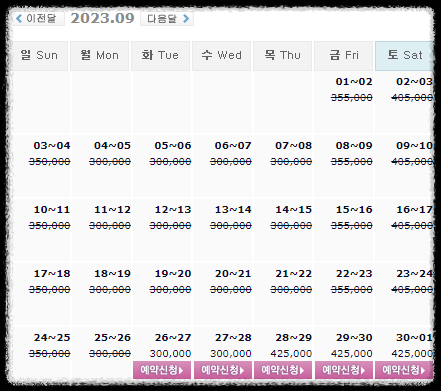The width and height of the screenshot is (441, 391).
Task: Click struck-out 350,000 price under 24~25
Action: tap(49, 353)
